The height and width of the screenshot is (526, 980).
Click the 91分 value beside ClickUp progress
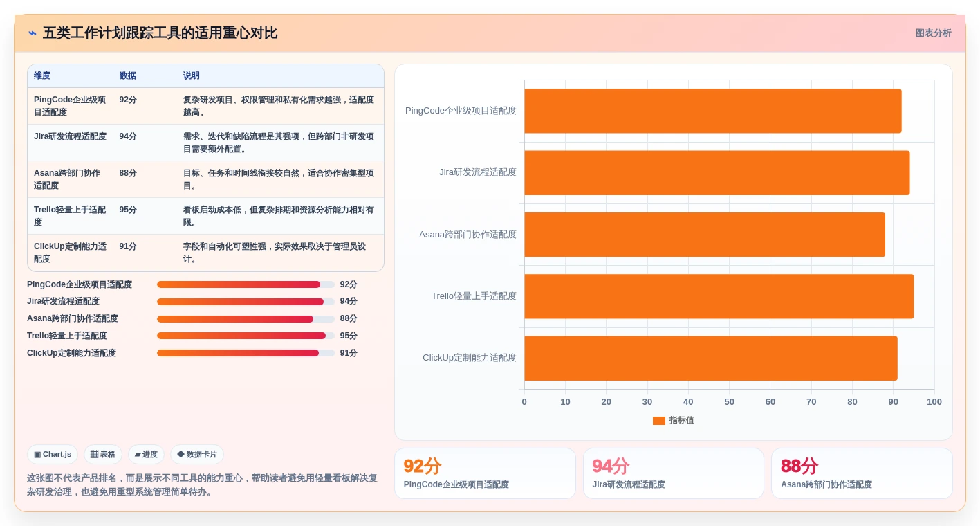coord(349,353)
